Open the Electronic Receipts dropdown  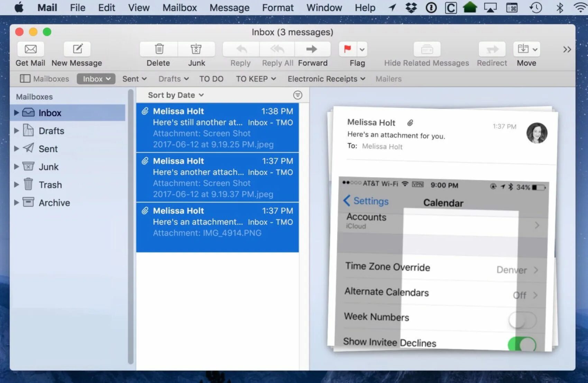coord(327,79)
